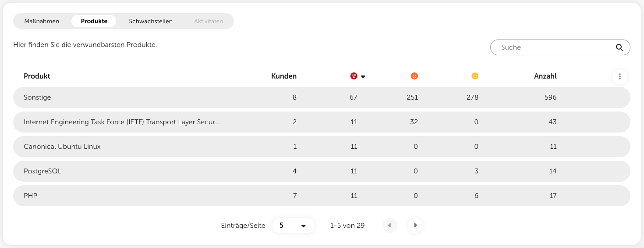Screen dimensions: 644x248
Task: Select the PostgreSQL product row
Action: [x=42, y=171]
